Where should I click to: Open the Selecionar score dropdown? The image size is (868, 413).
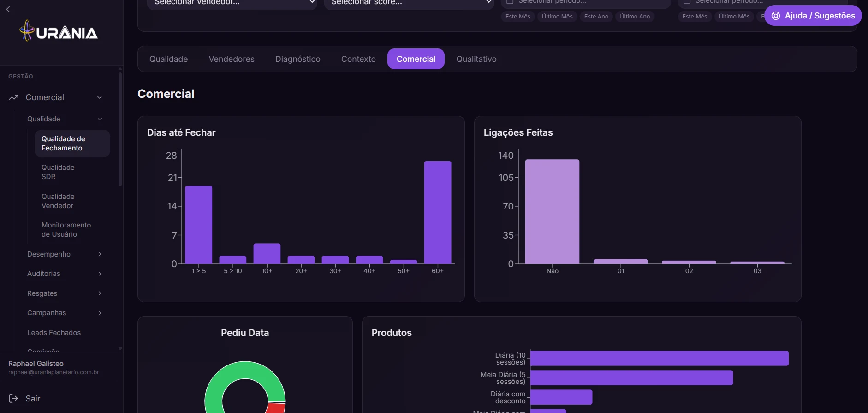409,3
